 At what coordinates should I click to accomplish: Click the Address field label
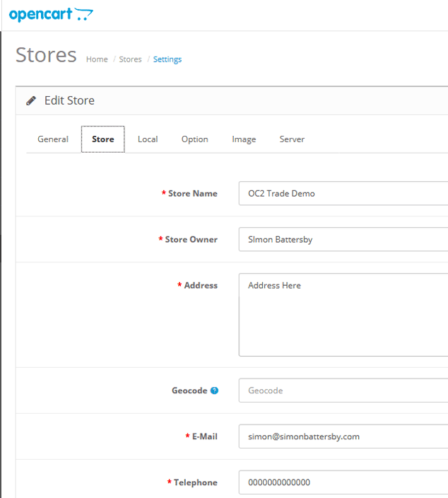(x=201, y=285)
